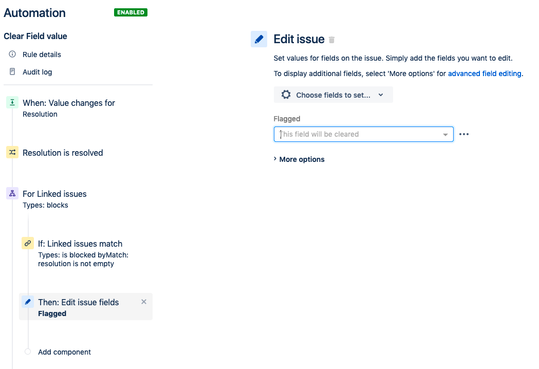
Task: Click the yellow shuffle condition icon
Action: click(x=12, y=152)
